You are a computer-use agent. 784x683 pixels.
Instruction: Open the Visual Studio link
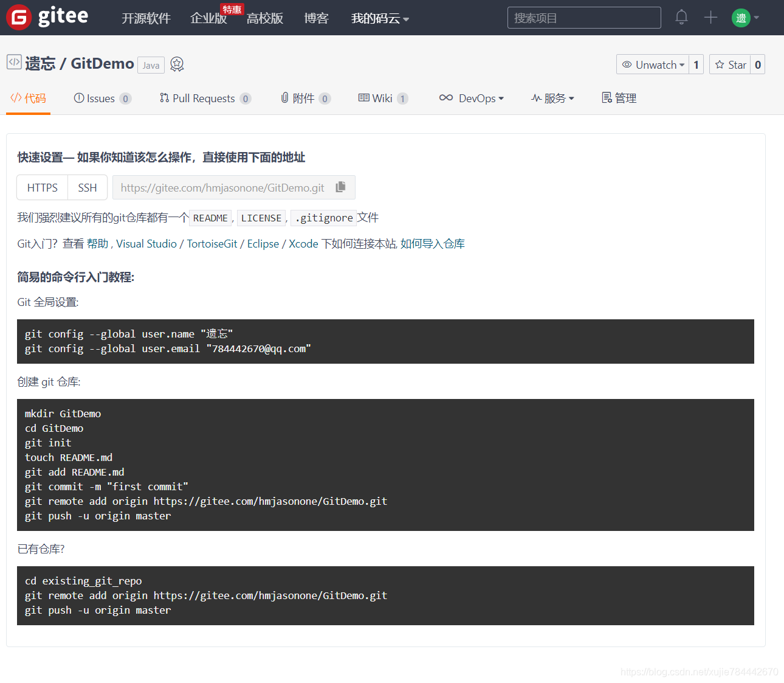click(146, 243)
